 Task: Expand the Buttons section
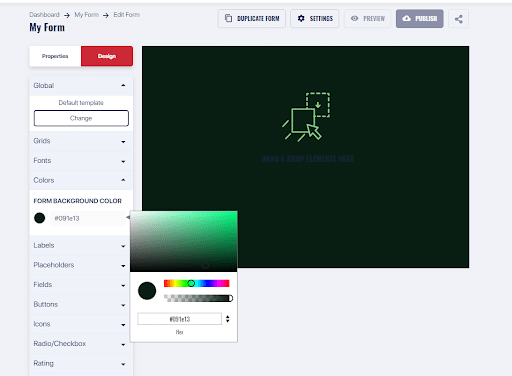tap(81, 305)
